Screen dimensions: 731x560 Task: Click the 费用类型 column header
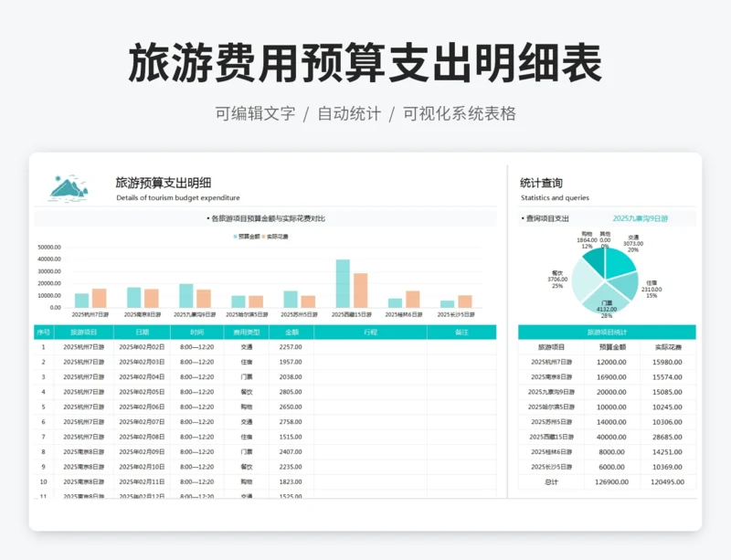click(247, 333)
